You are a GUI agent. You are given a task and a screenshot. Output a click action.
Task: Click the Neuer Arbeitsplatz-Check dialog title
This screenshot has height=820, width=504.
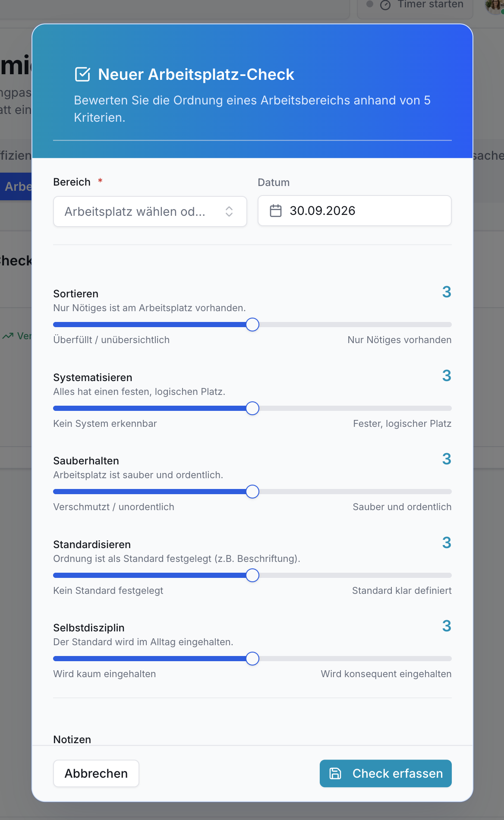pyautogui.click(x=196, y=74)
